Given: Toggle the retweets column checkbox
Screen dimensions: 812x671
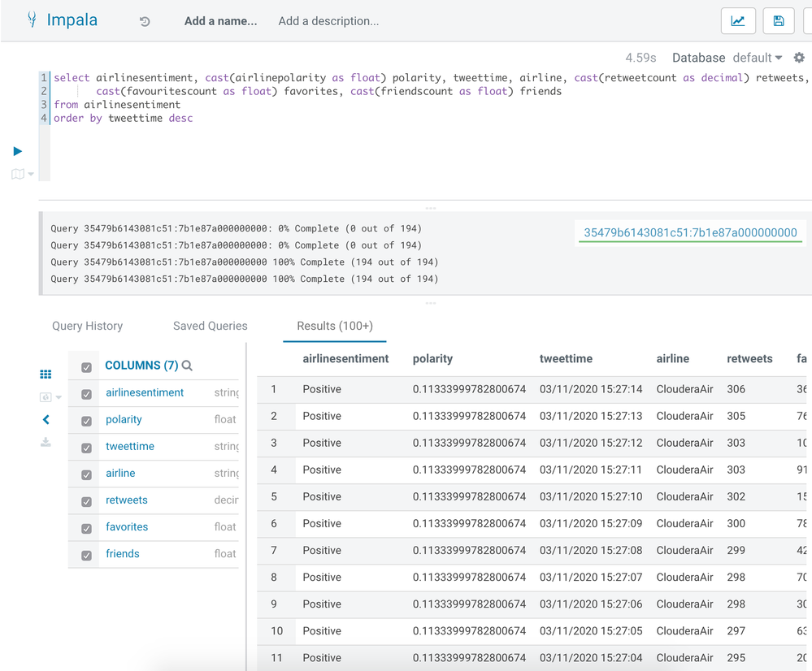Looking at the screenshot, I should pyautogui.click(x=87, y=501).
